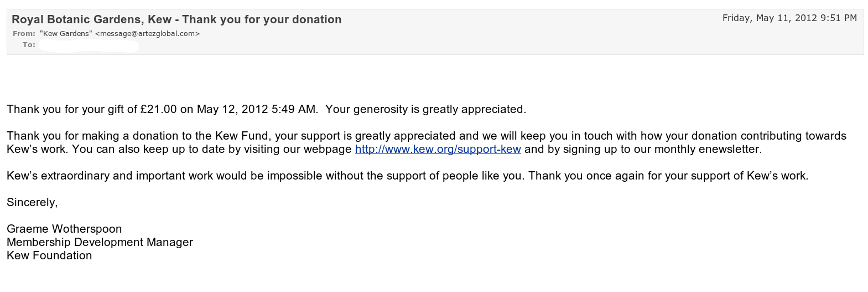Click the "Kew's extraordinary and important work" paragraph
The width and height of the screenshot is (868, 292).
[105, 176]
